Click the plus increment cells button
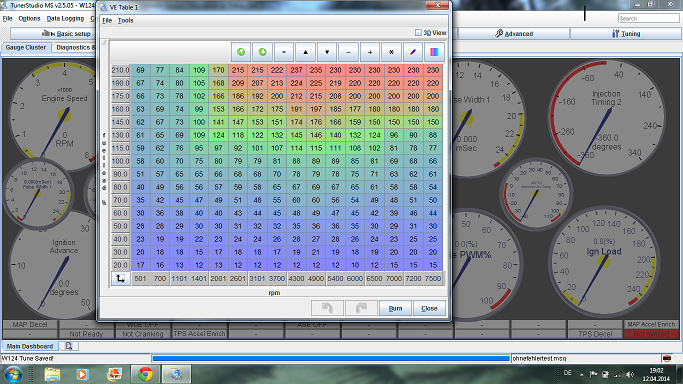 tap(370, 52)
